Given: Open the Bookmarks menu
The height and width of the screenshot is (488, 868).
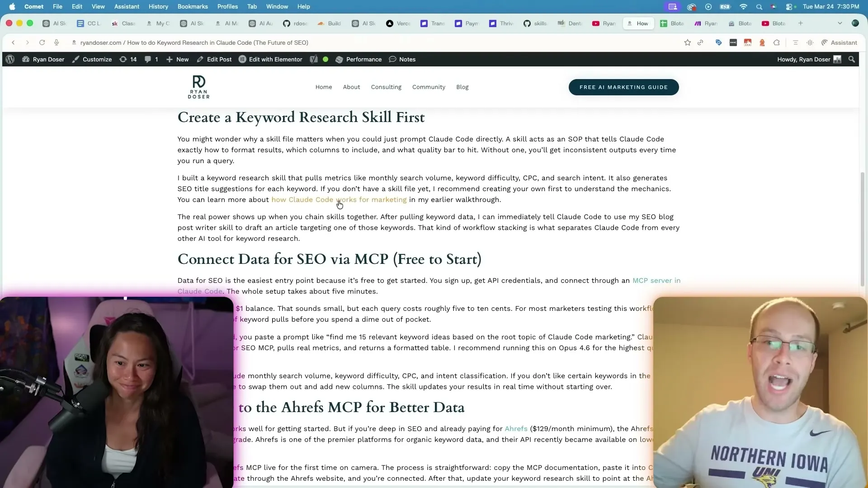Looking at the screenshot, I should point(193,6).
